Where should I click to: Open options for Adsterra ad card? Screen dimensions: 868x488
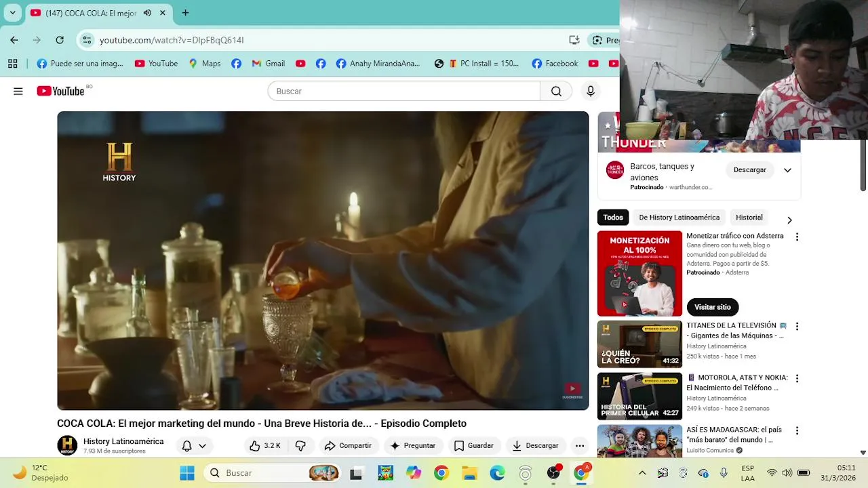pos(797,237)
